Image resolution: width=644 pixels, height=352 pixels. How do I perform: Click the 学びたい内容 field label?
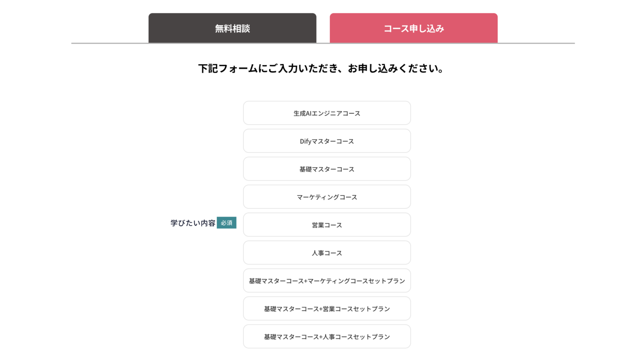[192, 223]
